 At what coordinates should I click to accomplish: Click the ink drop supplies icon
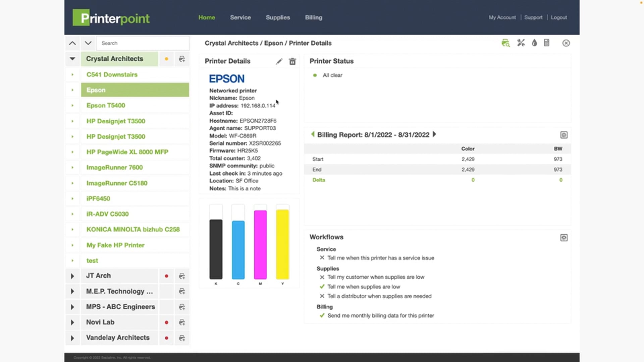coord(534,43)
